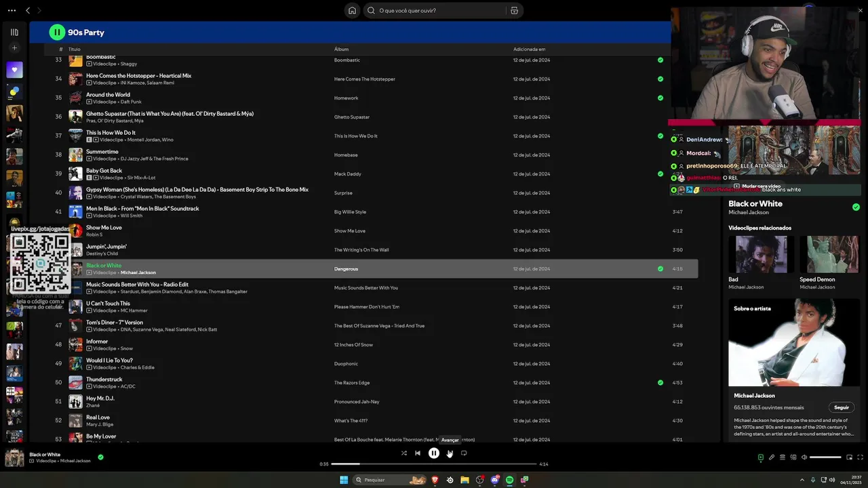Open Brave browser from the taskbar

tap(435, 480)
